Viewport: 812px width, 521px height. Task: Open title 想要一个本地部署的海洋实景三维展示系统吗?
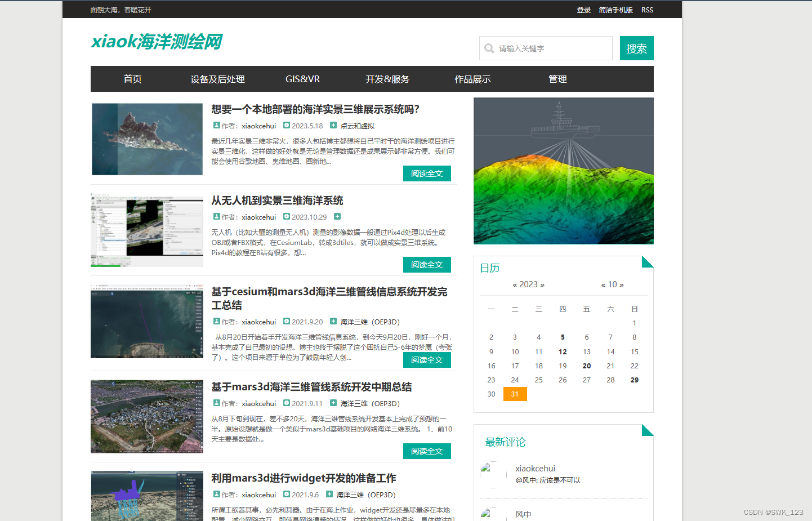tap(315, 109)
